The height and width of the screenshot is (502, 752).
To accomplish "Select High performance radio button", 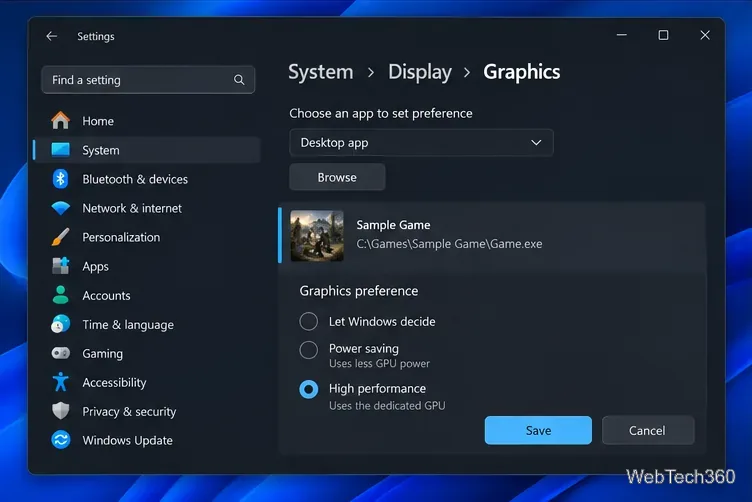I will point(308,389).
